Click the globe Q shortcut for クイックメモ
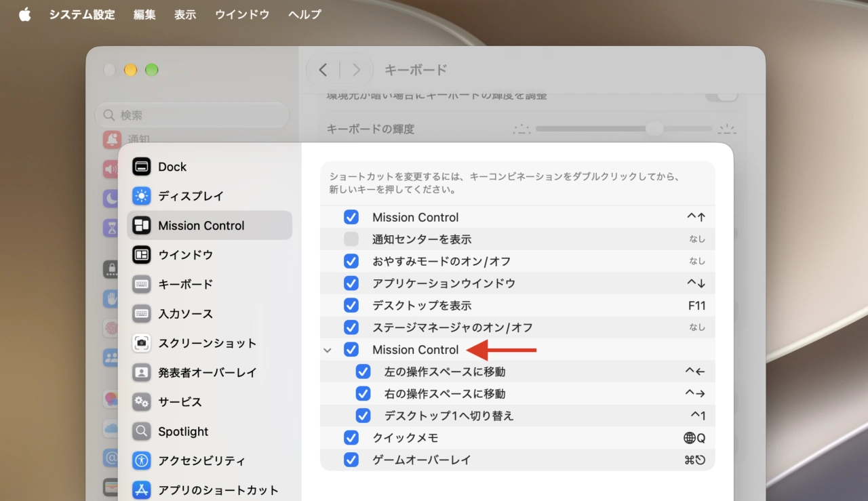 tap(694, 438)
